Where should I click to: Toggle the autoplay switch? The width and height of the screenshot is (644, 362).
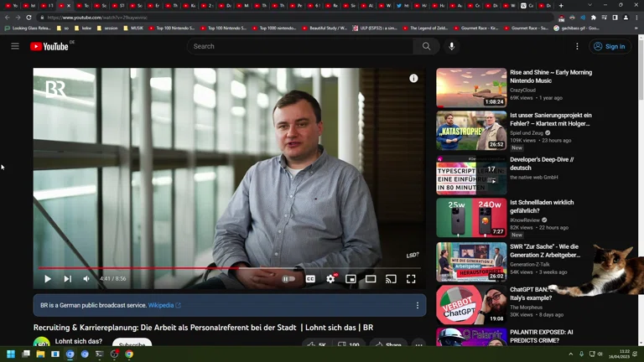(x=288, y=279)
